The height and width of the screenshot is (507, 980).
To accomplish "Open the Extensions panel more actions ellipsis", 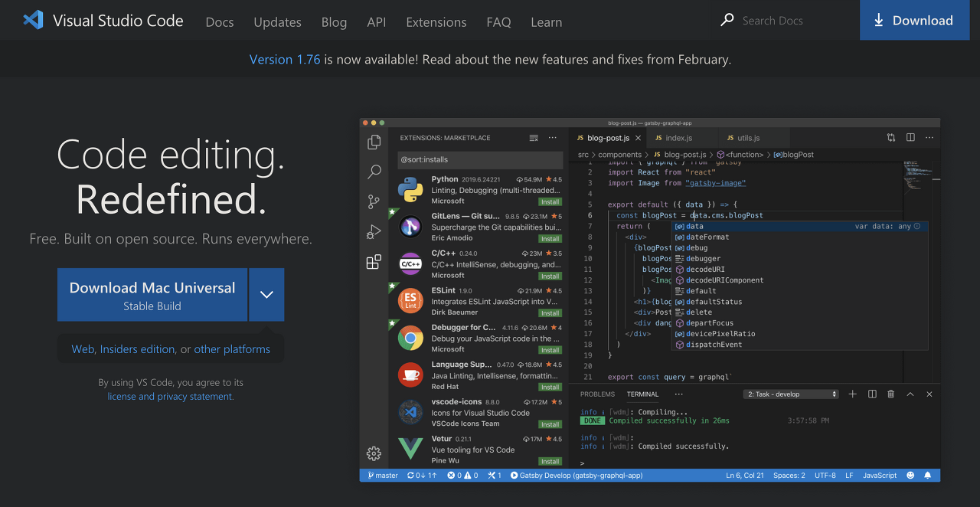I will pos(553,138).
